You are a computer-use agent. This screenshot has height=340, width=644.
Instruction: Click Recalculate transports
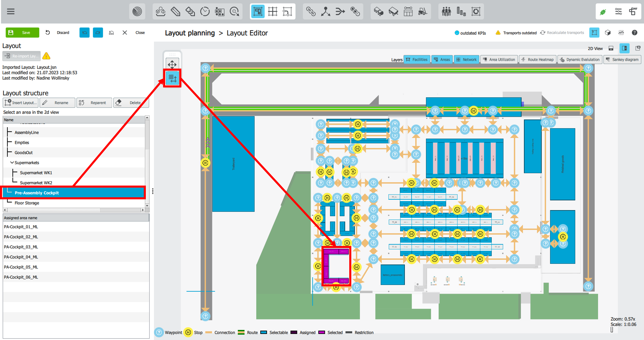[562, 32]
